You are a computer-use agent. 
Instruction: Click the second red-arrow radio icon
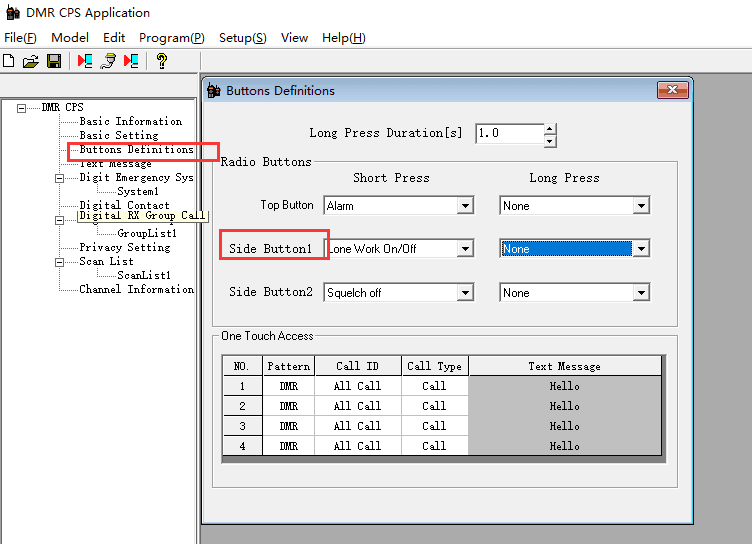pyautogui.click(x=131, y=61)
